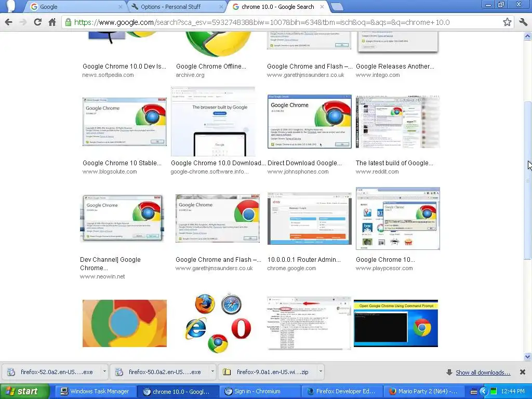Click the system tray expand arrow
Image resolution: width=532 pixels, height=399 pixels.
[x=484, y=392]
